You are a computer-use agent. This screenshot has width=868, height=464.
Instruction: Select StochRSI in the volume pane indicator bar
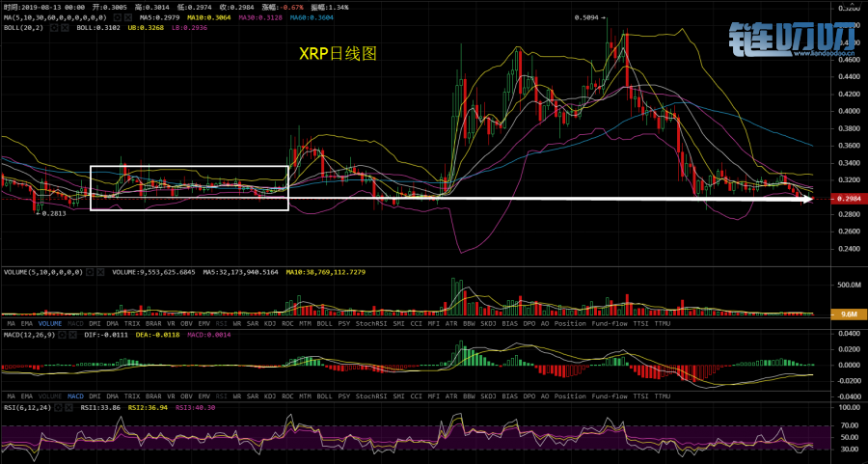point(371,323)
